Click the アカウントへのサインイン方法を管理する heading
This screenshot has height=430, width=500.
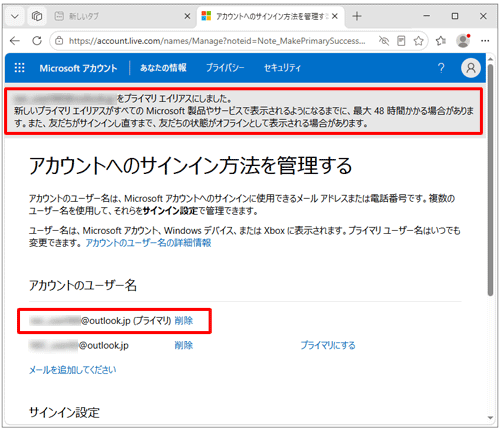tap(191, 165)
